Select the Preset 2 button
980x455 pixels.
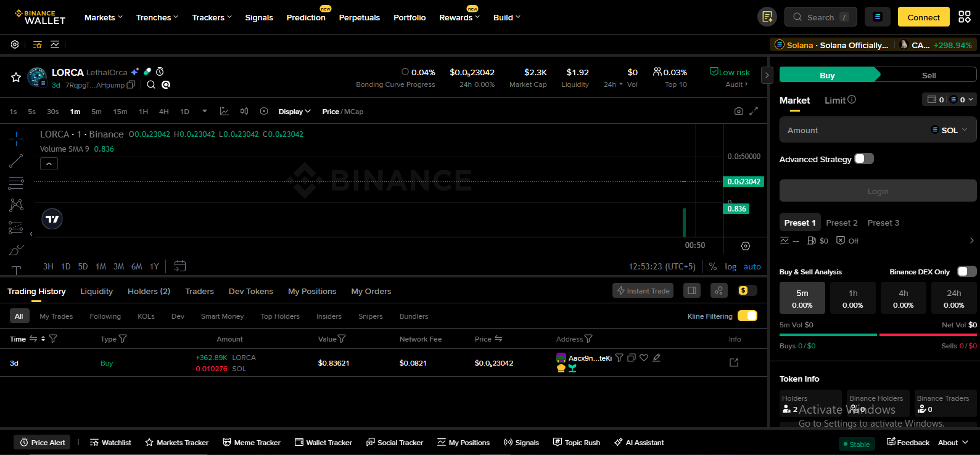coord(842,223)
